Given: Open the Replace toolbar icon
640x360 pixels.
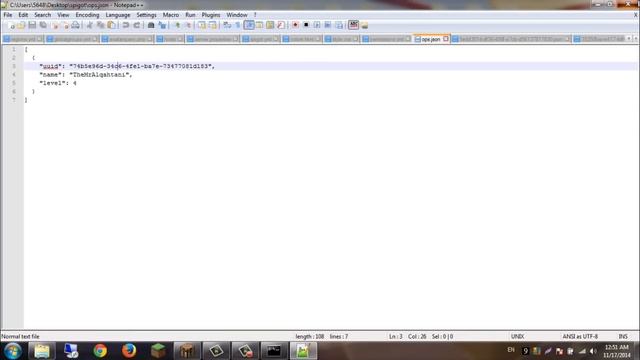Looking at the screenshot, I should [162, 25].
